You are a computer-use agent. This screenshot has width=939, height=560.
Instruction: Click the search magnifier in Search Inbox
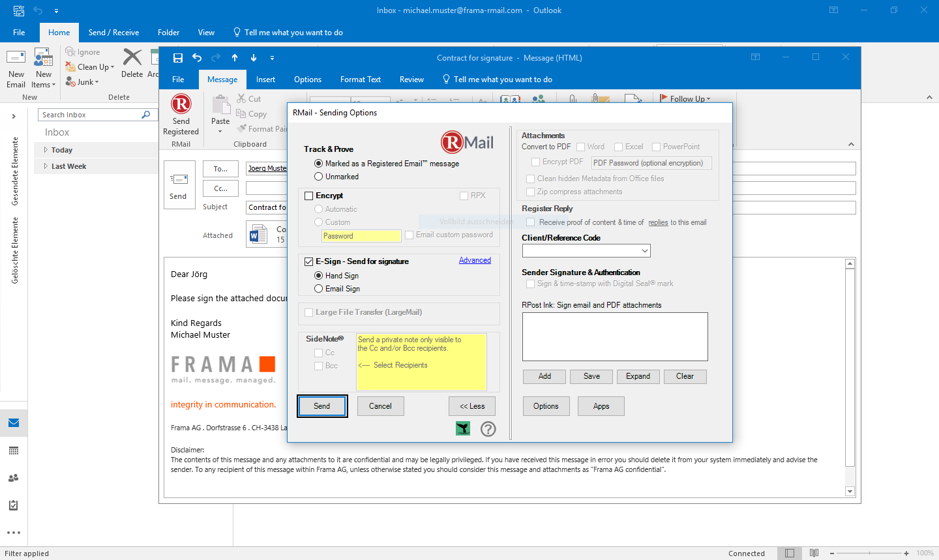(146, 115)
